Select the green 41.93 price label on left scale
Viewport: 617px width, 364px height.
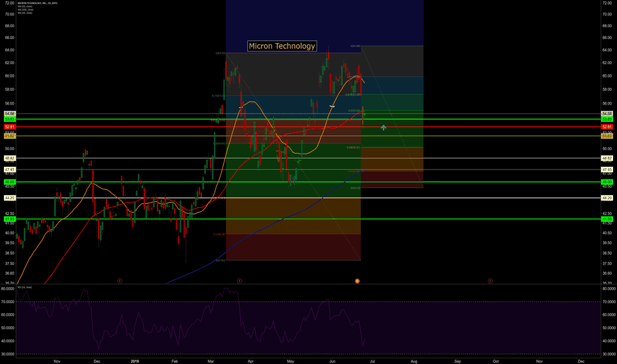[x=10, y=219]
